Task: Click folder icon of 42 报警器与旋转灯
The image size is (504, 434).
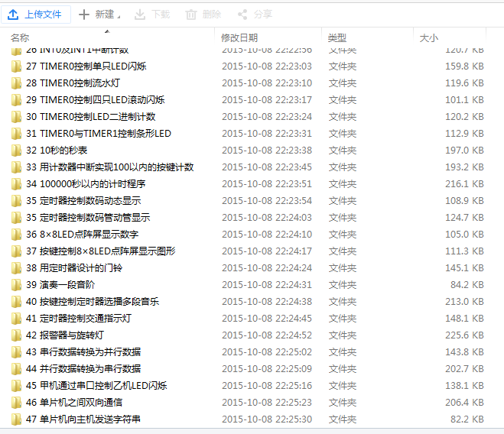Action: point(16,335)
